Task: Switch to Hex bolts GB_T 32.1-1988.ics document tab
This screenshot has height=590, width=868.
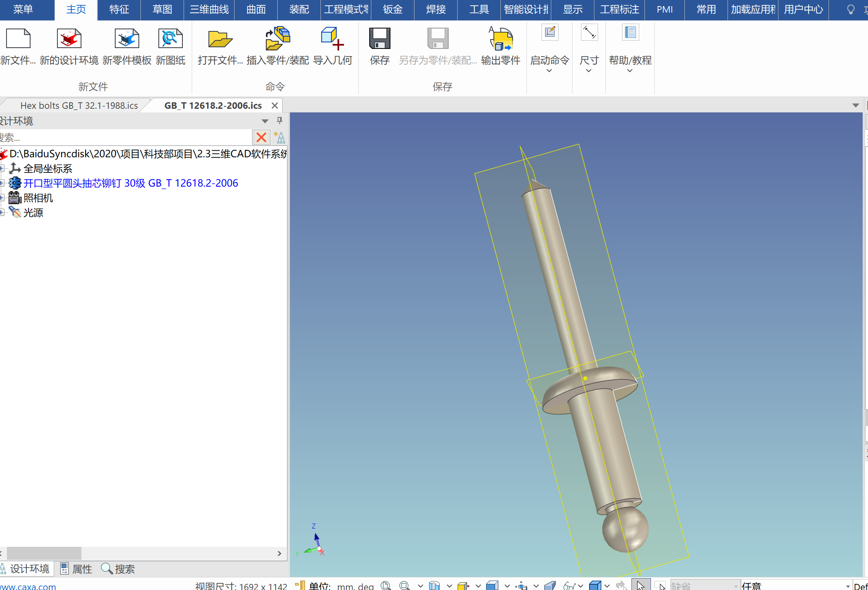Action: click(x=79, y=106)
